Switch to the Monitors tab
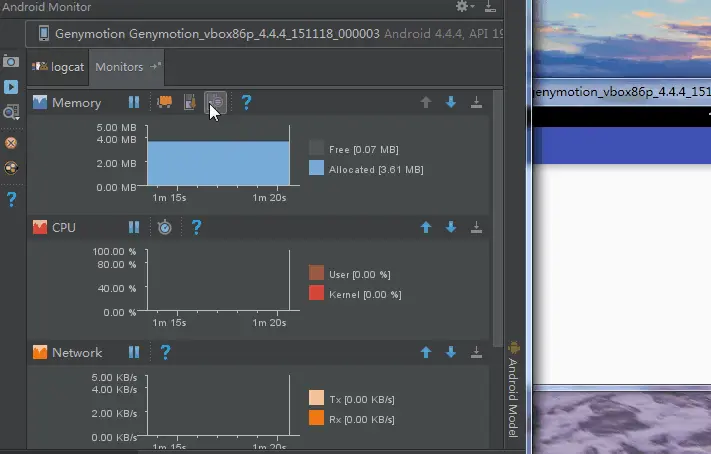Image resolution: width=711 pixels, height=454 pixels. [127, 67]
